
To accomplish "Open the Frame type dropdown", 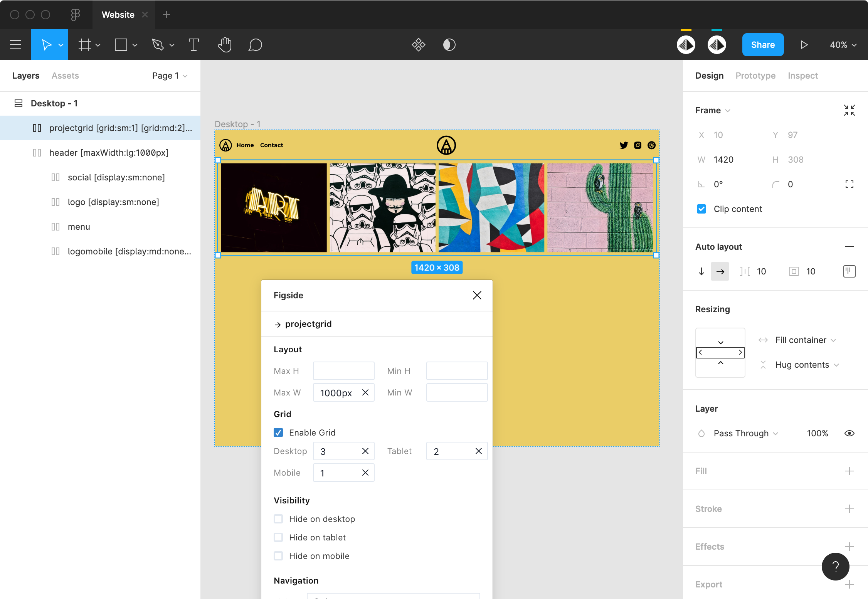I will pos(713,110).
